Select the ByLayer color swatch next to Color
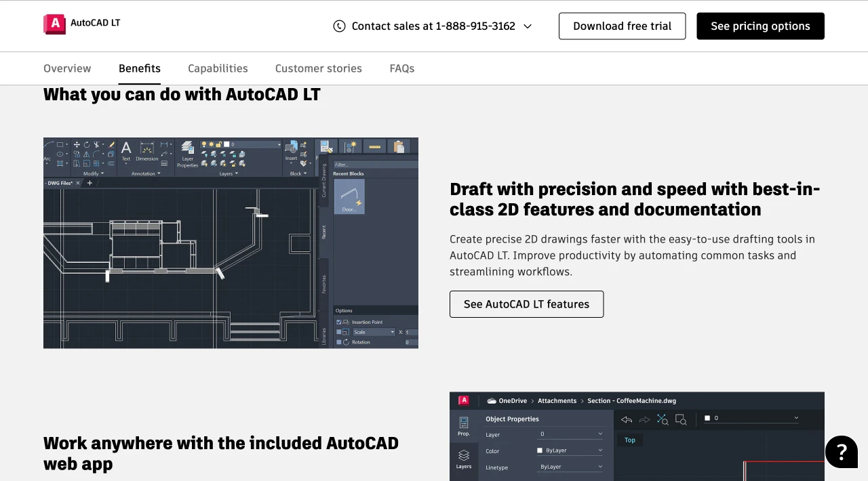Viewport: 868px width, 481px height. point(540,451)
